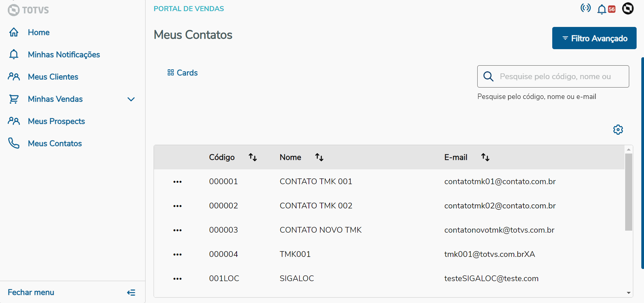Go to Meus Clientes page
This screenshot has height=303, width=644.
click(x=53, y=77)
